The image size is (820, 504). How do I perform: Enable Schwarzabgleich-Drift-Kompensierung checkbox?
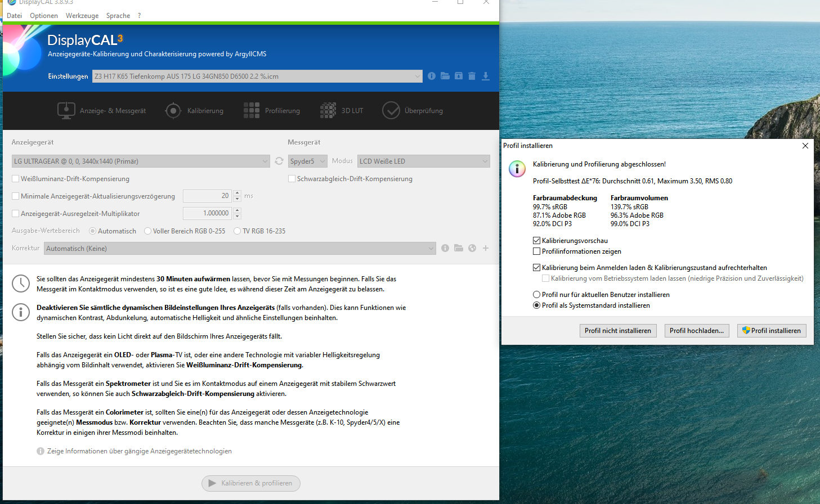point(292,179)
